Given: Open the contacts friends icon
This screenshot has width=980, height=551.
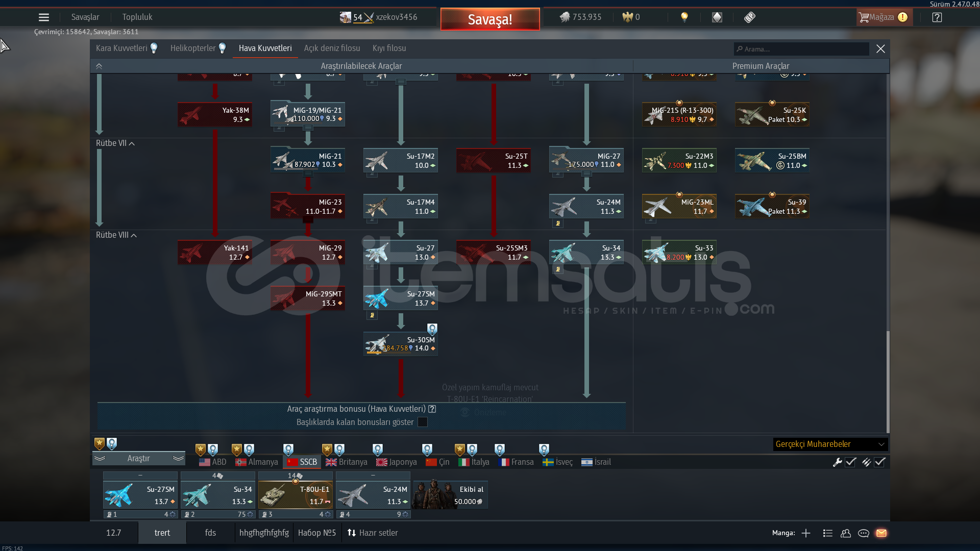Looking at the screenshot, I should pos(846,533).
